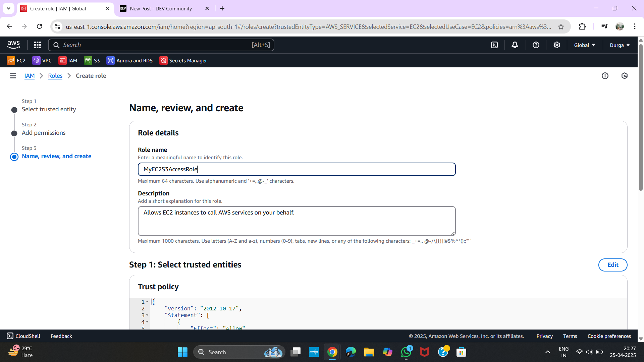The height and width of the screenshot is (362, 644).
Task: Open the notifications bell
Action: [x=515, y=45]
